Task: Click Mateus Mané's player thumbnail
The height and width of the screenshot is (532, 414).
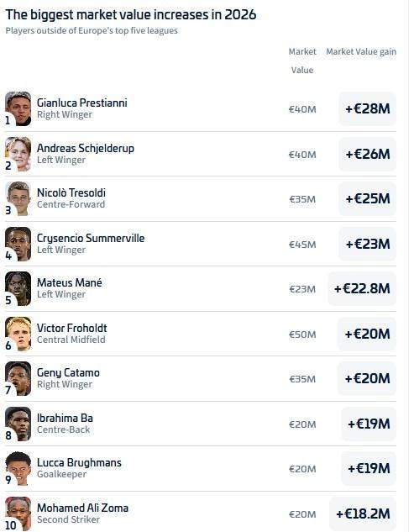Action: click(18, 289)
